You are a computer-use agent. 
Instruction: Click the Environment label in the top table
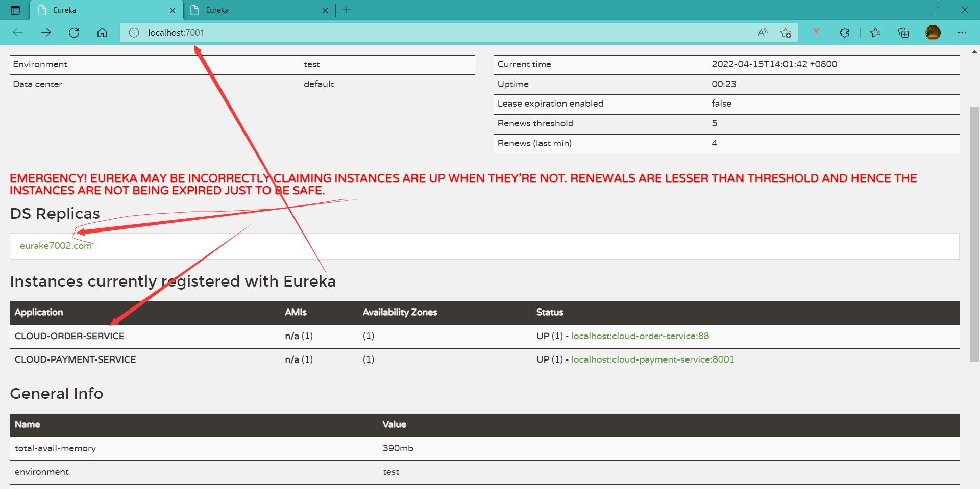(x=40, y=64)
